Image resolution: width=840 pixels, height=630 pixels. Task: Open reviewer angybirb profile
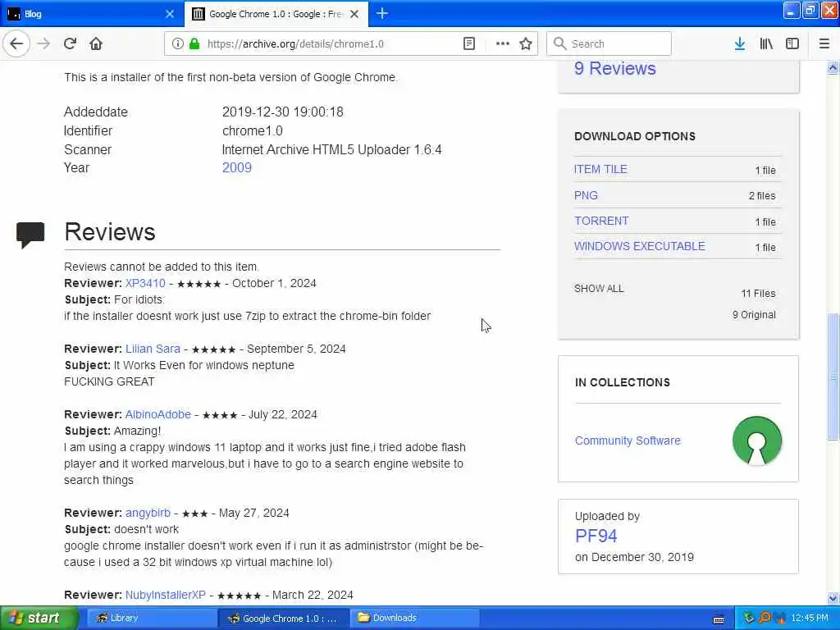tap(148, 513)
